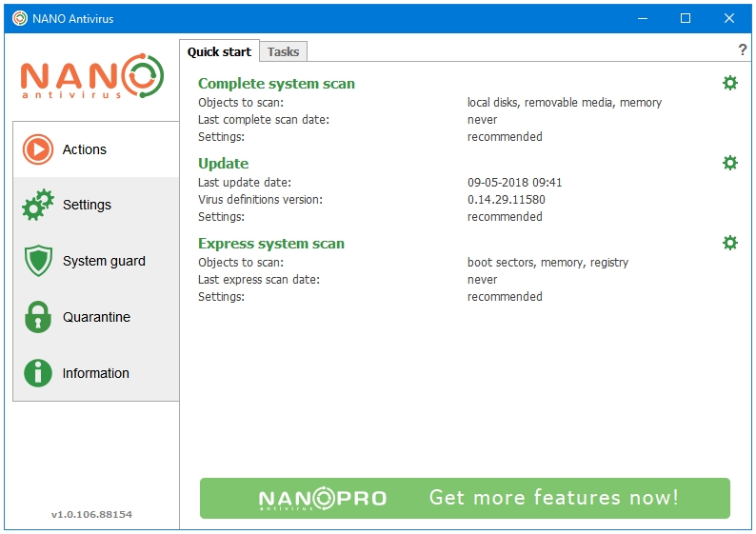Click the Quarantine padlock icon
Screen dimensions: 756x534
pos(38,317)
